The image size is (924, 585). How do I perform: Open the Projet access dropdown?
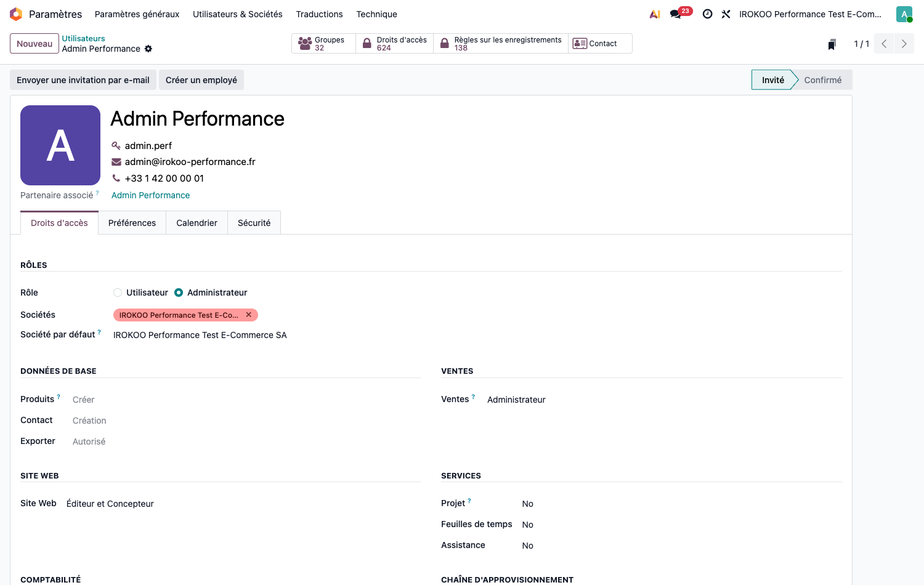[681, 504]
